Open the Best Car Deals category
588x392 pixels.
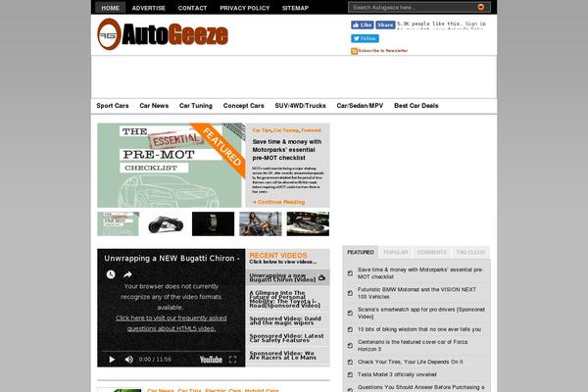[x=416, y=106]
